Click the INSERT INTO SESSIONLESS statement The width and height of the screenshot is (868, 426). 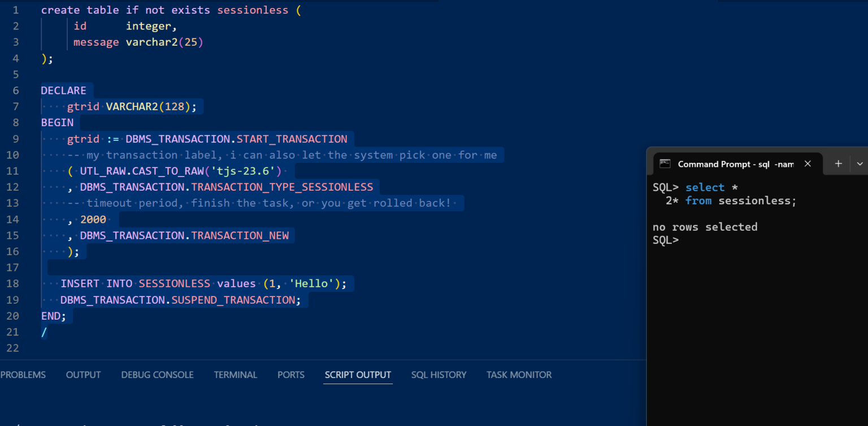[203, 283]
